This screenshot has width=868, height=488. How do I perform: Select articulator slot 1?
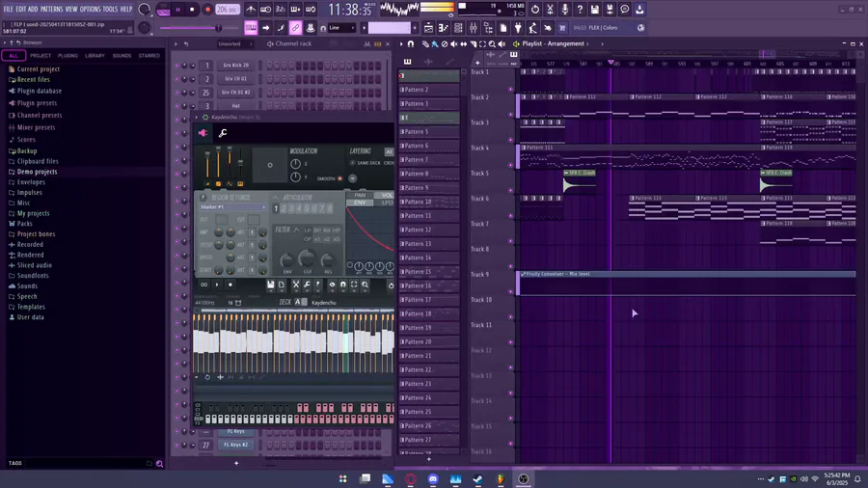[276, 208]
